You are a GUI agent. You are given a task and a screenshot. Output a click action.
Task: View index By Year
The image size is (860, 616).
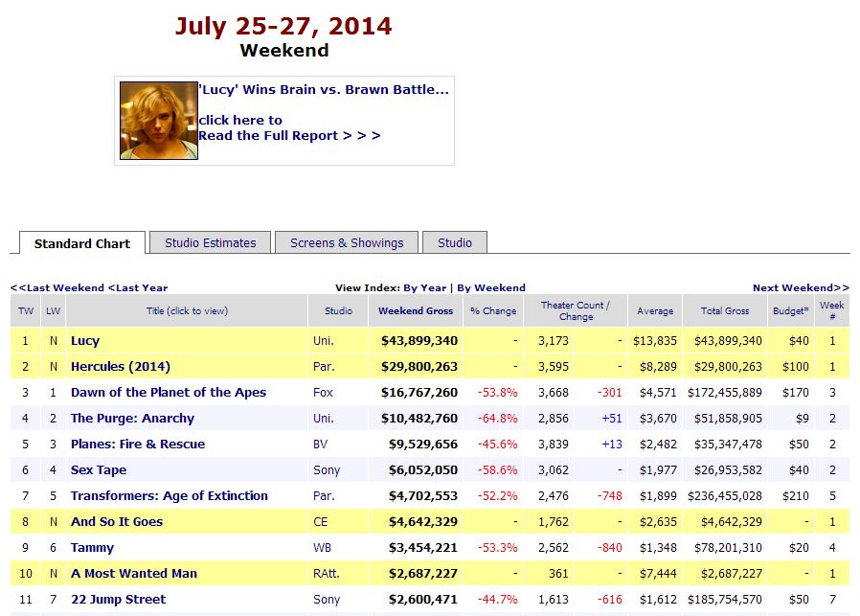coord(424,287)
